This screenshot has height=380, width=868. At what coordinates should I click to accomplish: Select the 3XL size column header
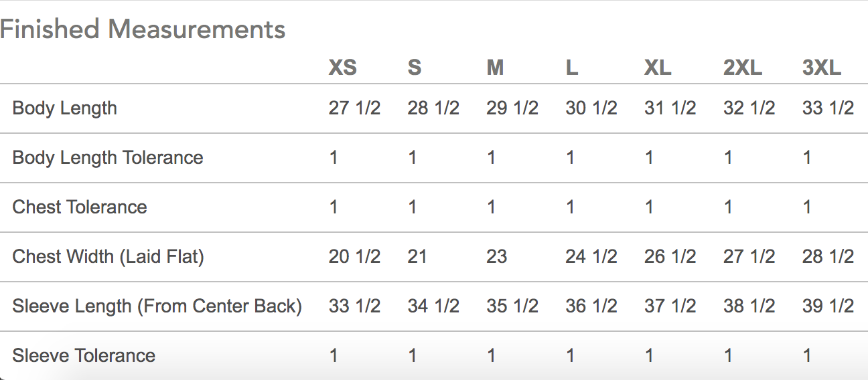822,68
